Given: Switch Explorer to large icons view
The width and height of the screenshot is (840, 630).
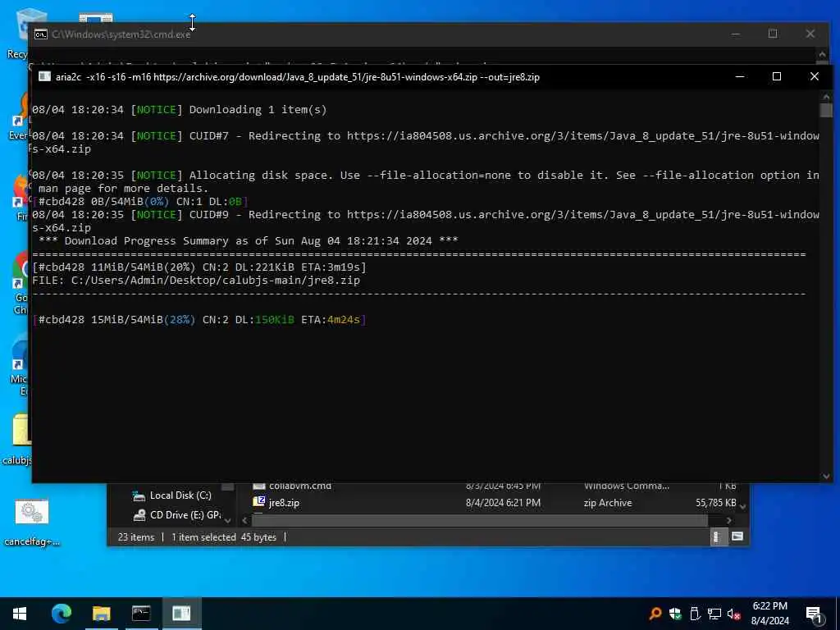Looking at the screenshot, I should pyautogui.click(x=737, y=536).
